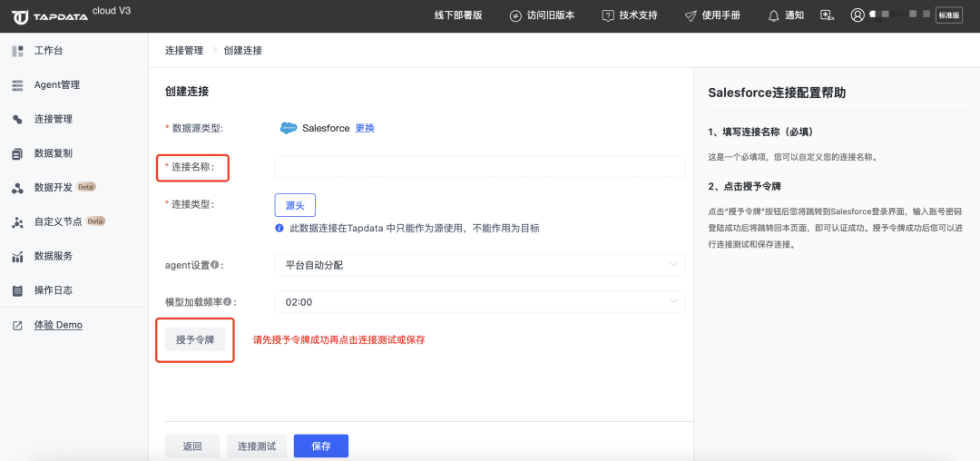The width and height of the screenshot is (980, 461).
Task: Expand the agent设置 dropdown arrow
Action: pyautogui.click(x=673, y=265)
